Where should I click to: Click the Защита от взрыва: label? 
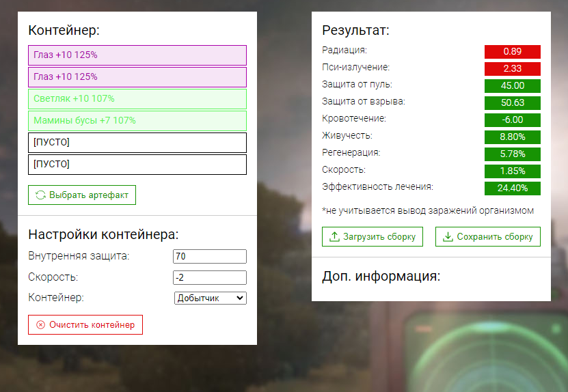364,101
